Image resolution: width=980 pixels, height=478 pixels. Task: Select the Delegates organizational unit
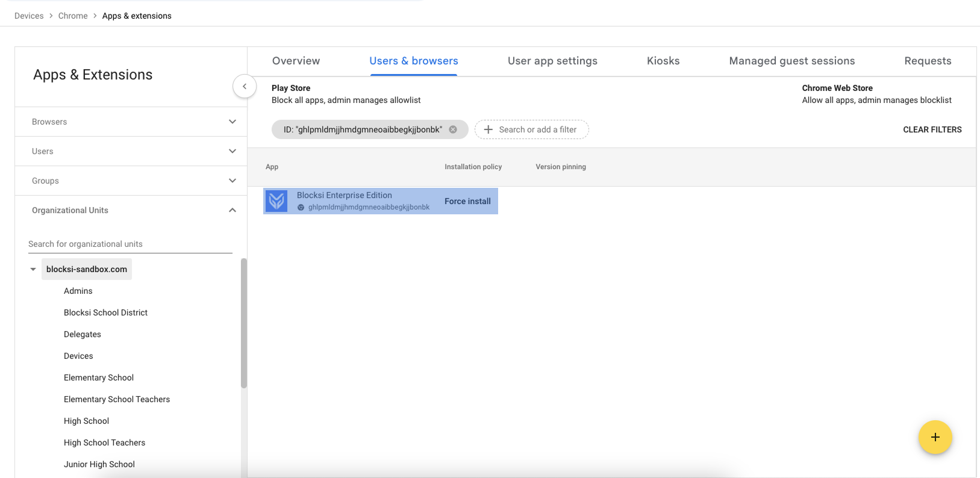[x=83, y=334]
